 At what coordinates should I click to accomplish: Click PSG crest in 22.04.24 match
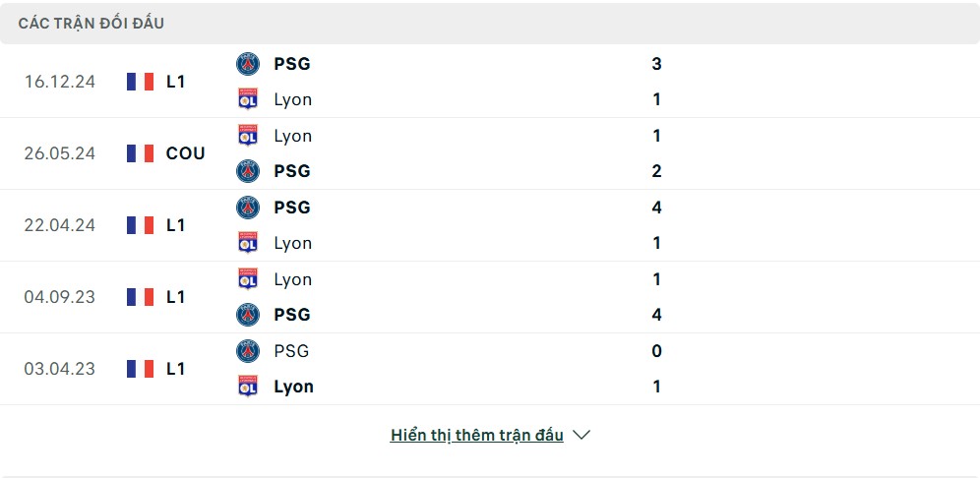coord(248,208)
